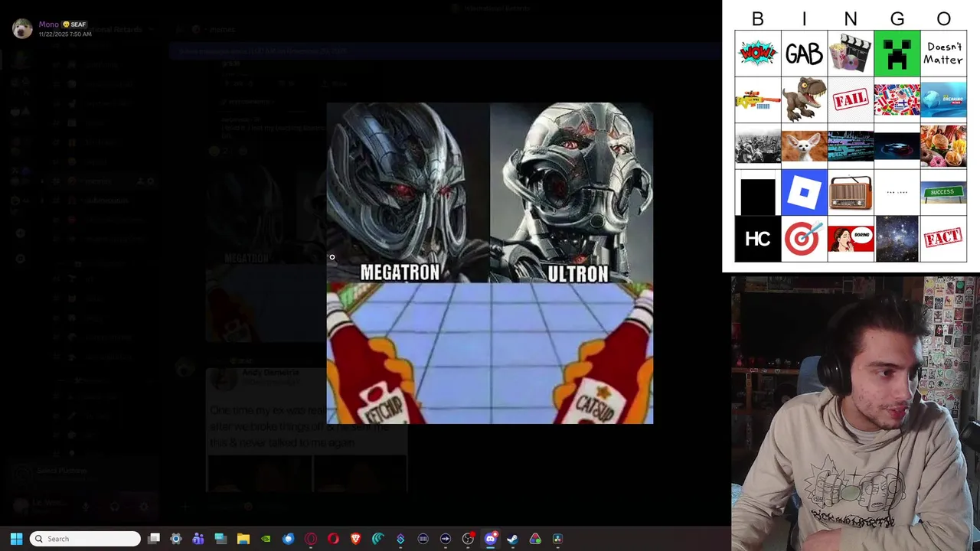Launch Microsoft Teams from the taskbar
980x551 pixels.
198,539
